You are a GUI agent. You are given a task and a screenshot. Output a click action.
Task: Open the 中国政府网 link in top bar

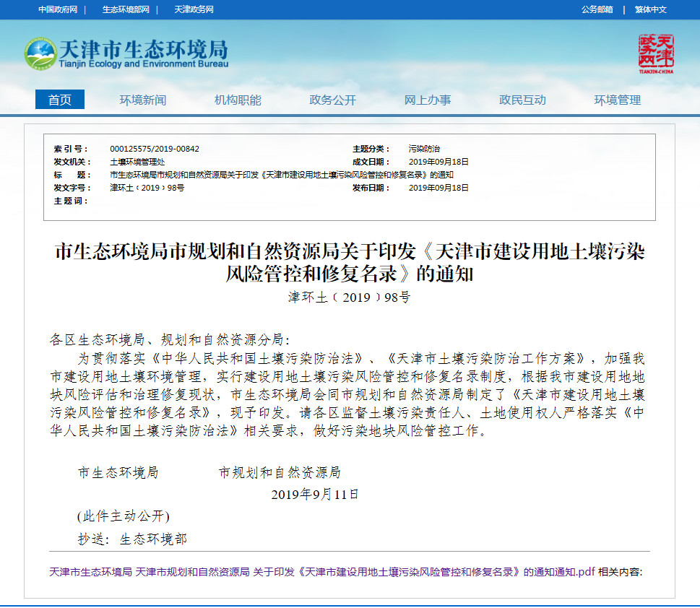58,9
